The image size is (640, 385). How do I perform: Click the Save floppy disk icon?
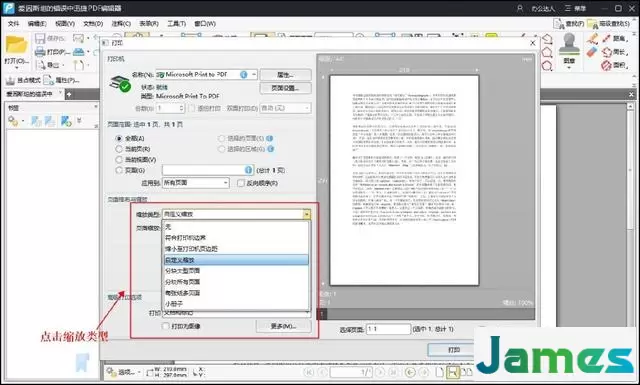pos(40,38)
